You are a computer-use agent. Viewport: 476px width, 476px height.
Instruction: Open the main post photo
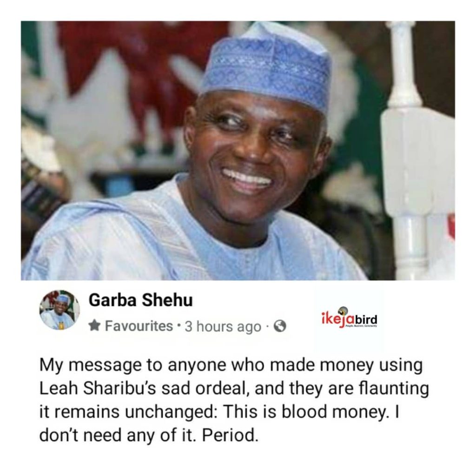click(238, 150)
